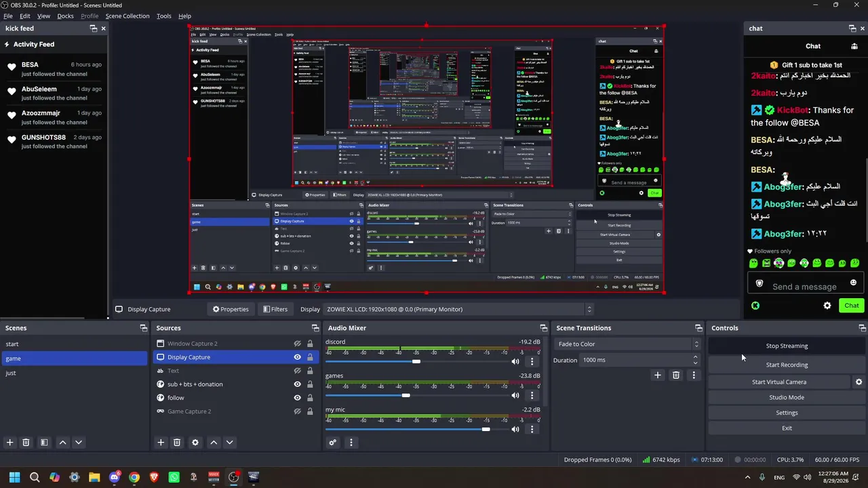Open the my mic channel options menu
The height and width of the screenshot is (488, 868).
[x=532, y=429]
